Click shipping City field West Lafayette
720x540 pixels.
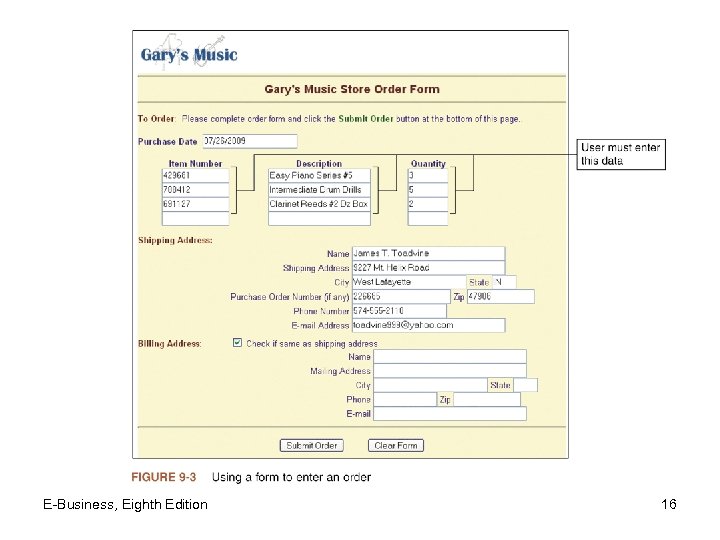(x=409, y=282)
